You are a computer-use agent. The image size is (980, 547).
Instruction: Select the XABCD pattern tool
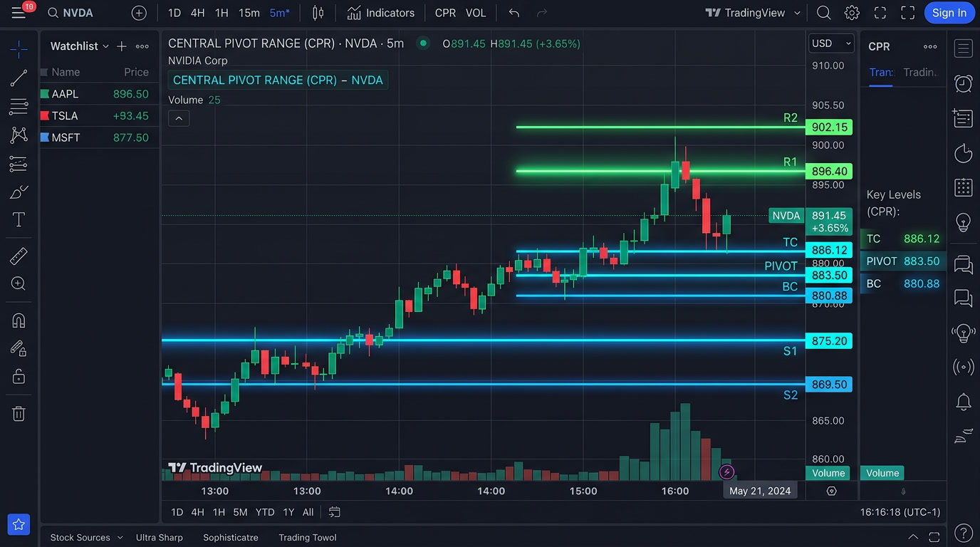coord(19,135)
